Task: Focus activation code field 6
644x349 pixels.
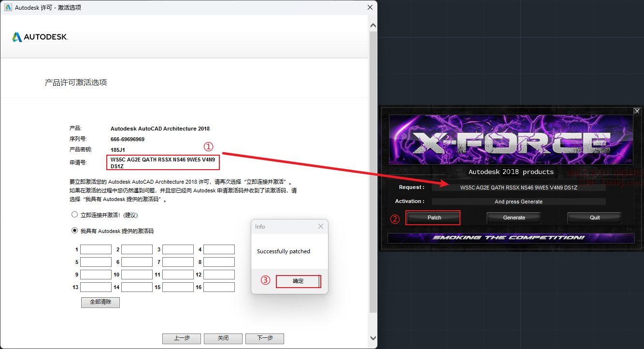Action: coord(137,262)
